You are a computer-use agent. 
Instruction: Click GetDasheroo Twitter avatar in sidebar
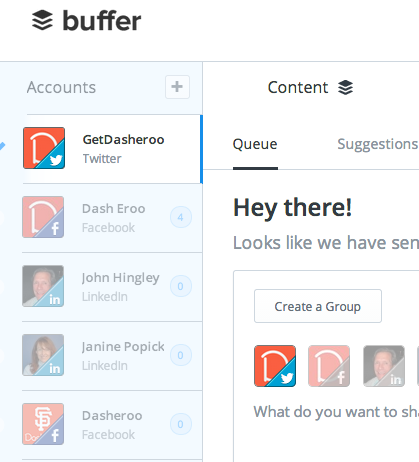[x=44, y=148]
